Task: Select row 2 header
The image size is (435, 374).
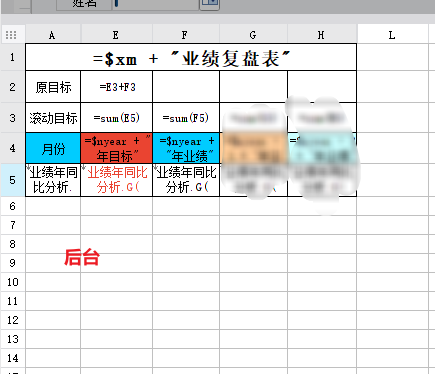Action: (x=13, y=87)
